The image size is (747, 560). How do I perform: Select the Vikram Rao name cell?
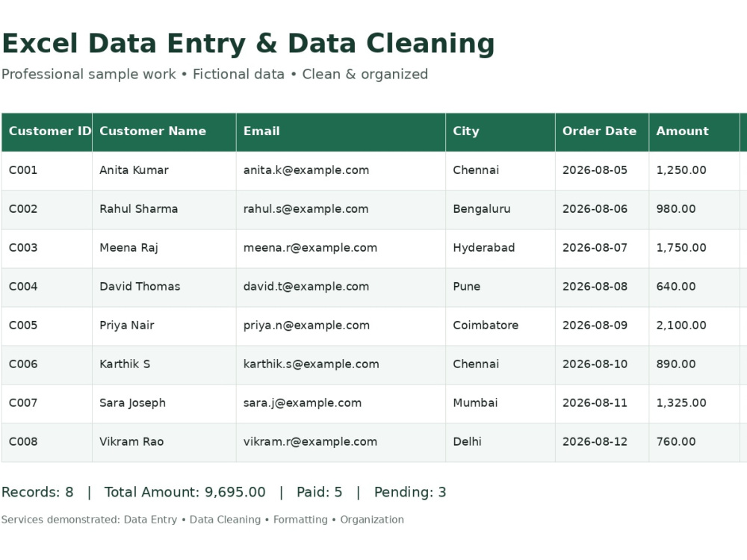pos(164,442)
